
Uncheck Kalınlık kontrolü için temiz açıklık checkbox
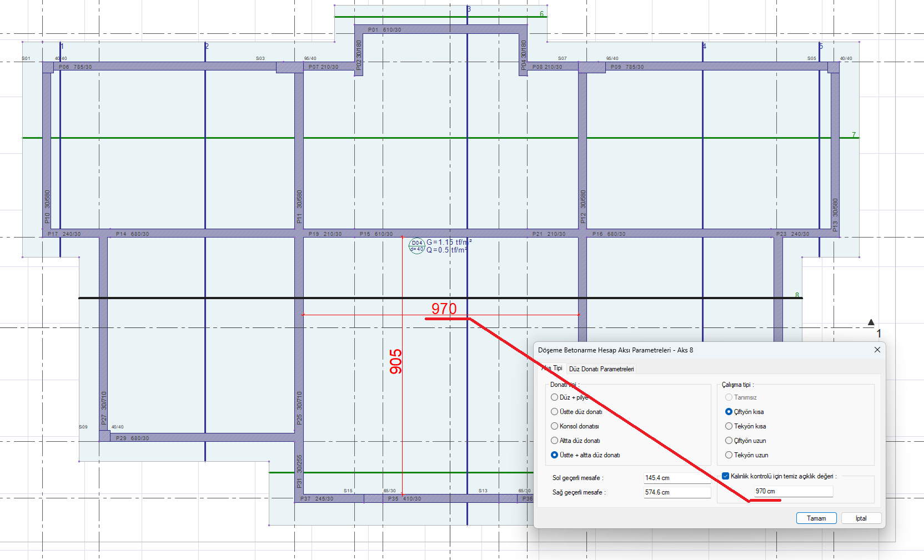[726, 476]
